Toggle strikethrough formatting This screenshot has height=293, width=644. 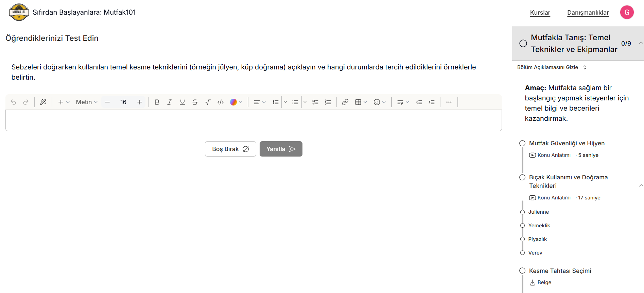click(195, 102)
